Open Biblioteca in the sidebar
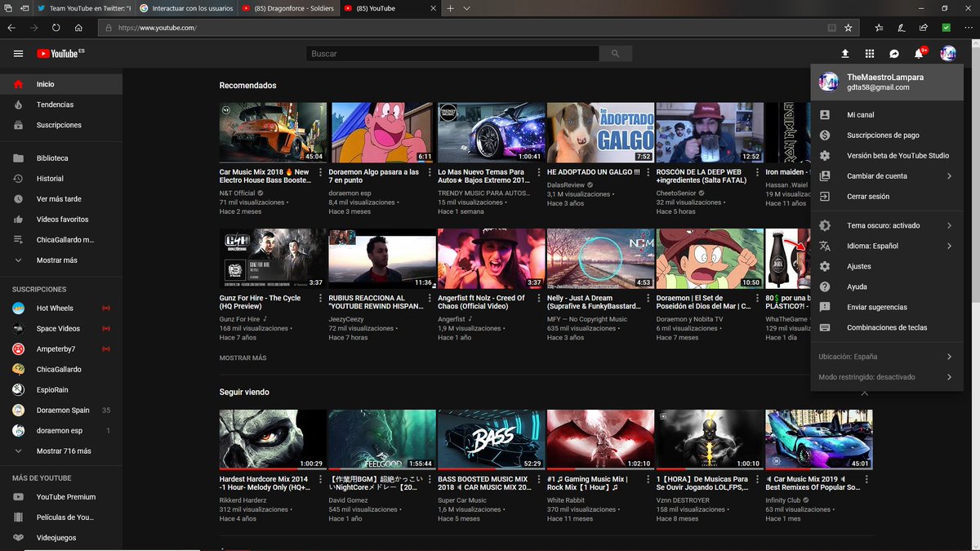The image size is (980, 551). [x=61, y=158]
